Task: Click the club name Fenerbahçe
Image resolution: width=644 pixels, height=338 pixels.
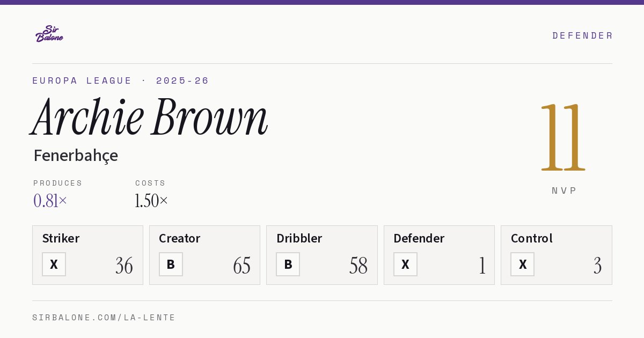Action: pos(76,156)
